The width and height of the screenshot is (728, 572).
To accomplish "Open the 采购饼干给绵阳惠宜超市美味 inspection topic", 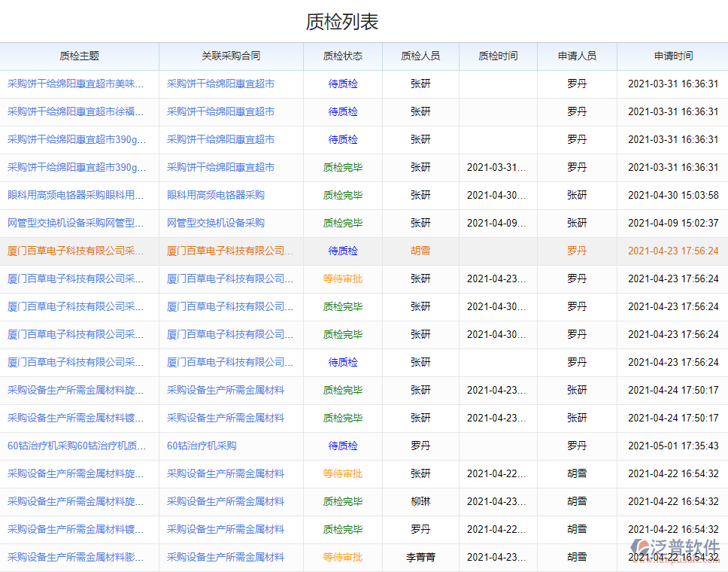I will coord(75,84).
